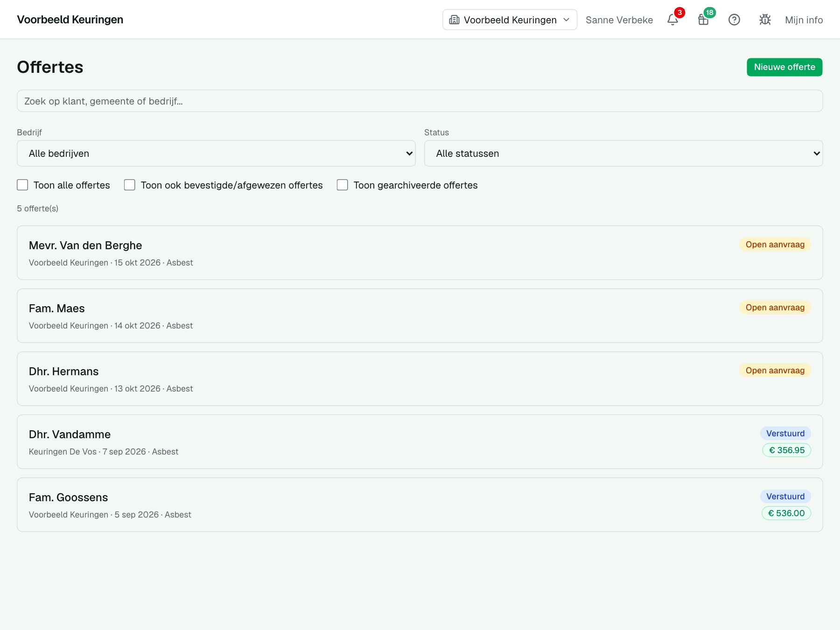Click the '€ 536.00' price tag
The image size is (840, 630).
click(x=786, y=513)
